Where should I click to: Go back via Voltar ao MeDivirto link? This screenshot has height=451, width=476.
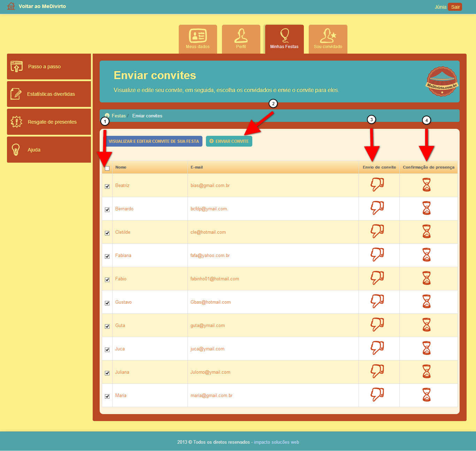tap(42, 6)
